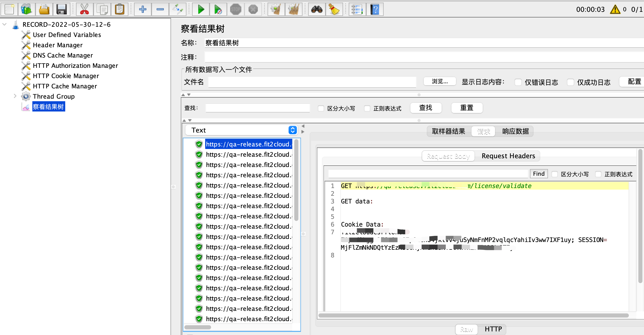Screen dimensions: 644x335
Task: Switch to the Request Headers tab
Action: pyautogui.click(x=508, y=156)
